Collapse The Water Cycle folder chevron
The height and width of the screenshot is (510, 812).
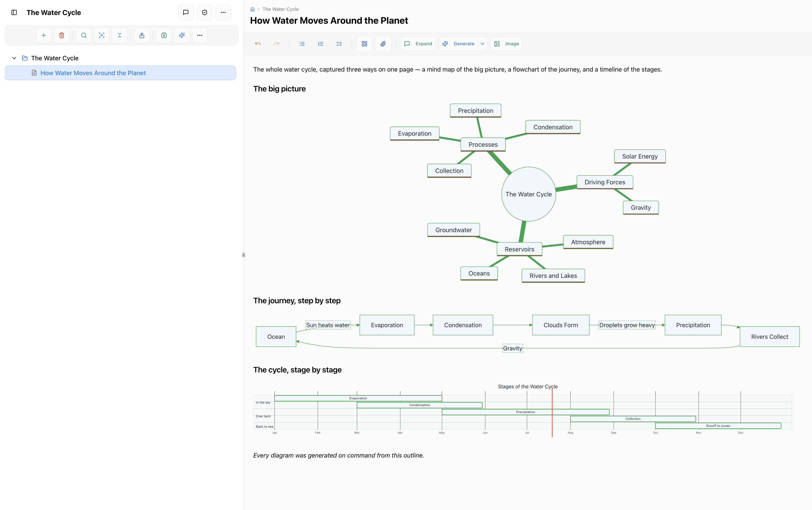pos(14,58)
